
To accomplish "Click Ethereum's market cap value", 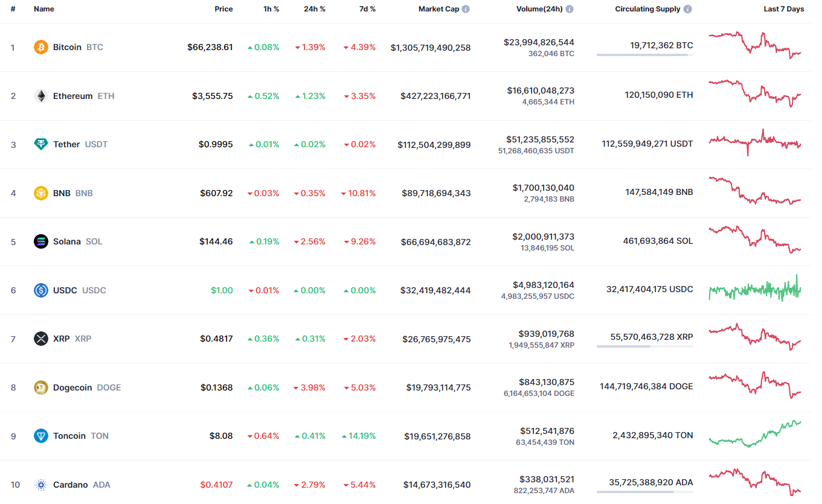I will (435, 96).
